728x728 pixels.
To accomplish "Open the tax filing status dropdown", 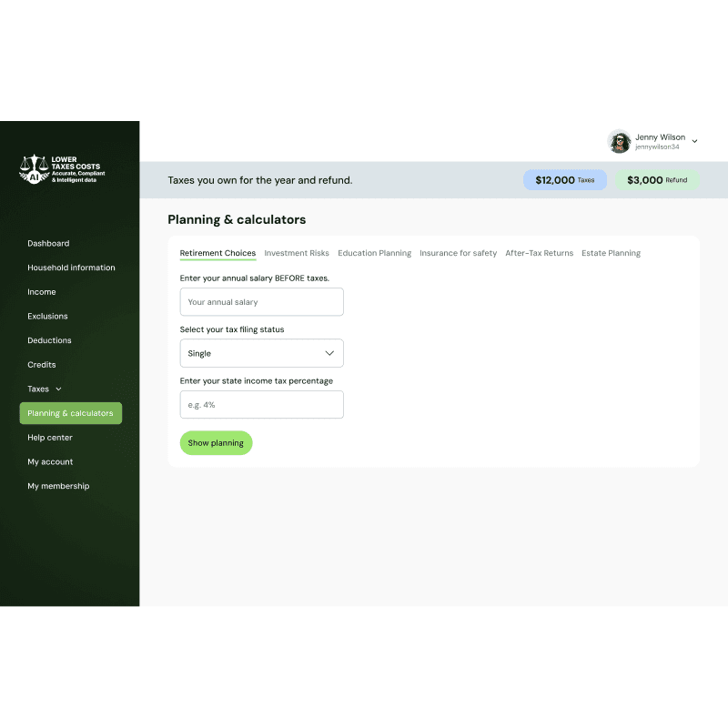I will pos(261,353).
